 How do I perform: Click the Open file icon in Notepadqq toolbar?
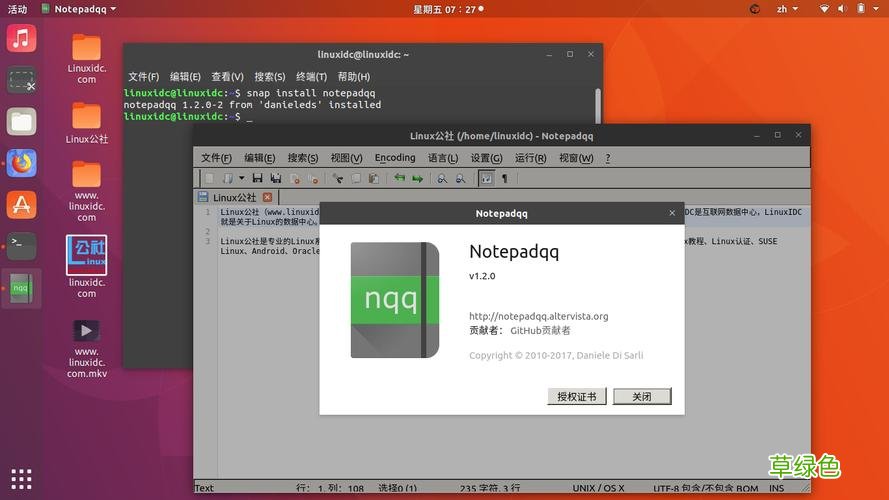227,179
